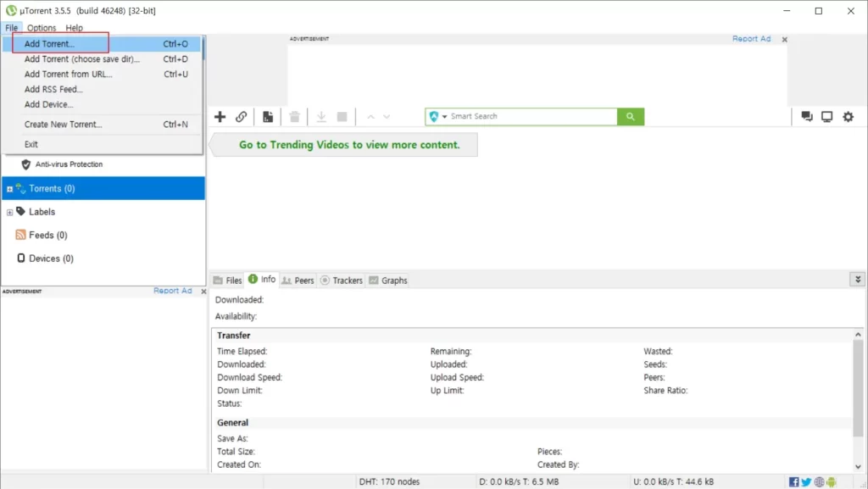The height and width of the screenshot is (489, 868).
Task: Click the Info pane scrollbar up arrow
Action: [x=858, y=335]
